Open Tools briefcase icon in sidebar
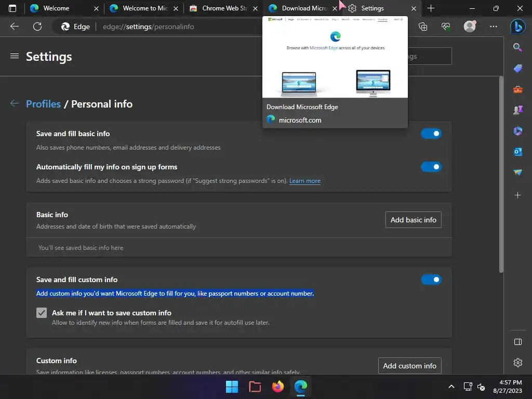This screenshot has width=532, height=399. coord(518,89)
